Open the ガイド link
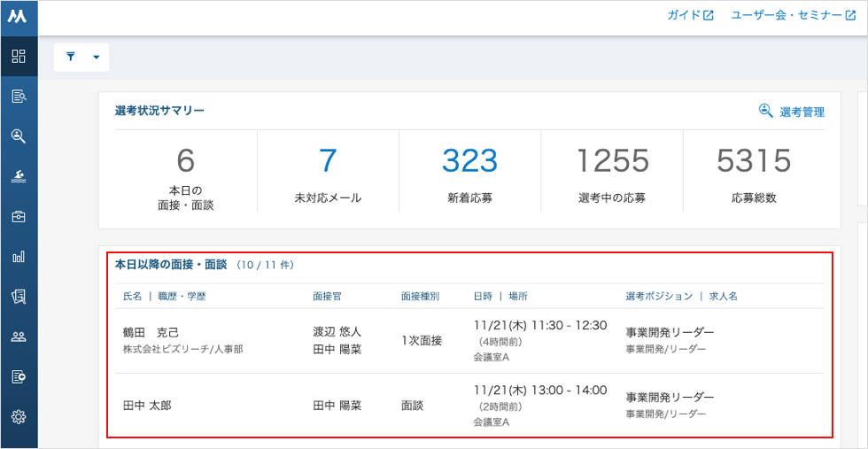 click(690, 16)
